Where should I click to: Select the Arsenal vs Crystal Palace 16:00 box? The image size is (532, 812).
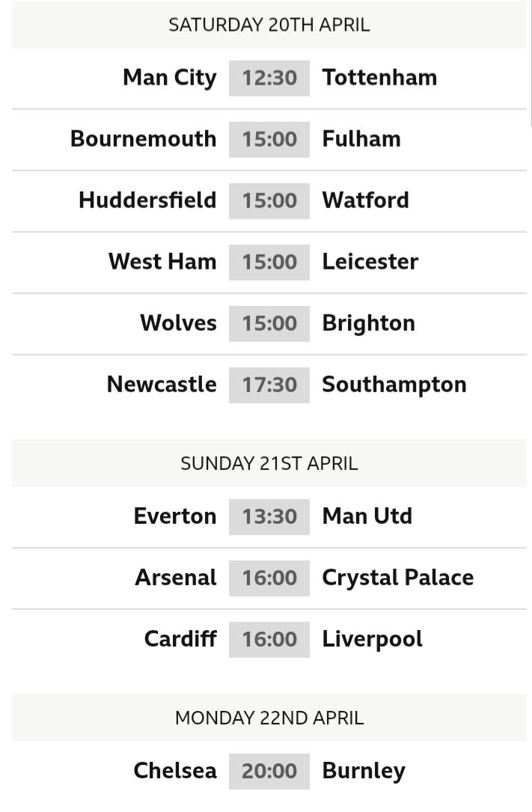tap(269, 578)
